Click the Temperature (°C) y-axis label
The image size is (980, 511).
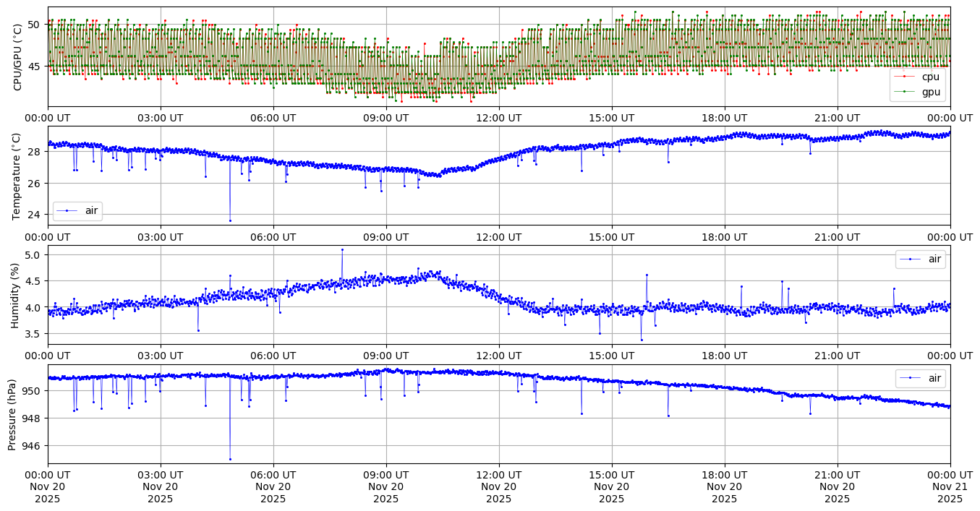click(x=17, y=176)
